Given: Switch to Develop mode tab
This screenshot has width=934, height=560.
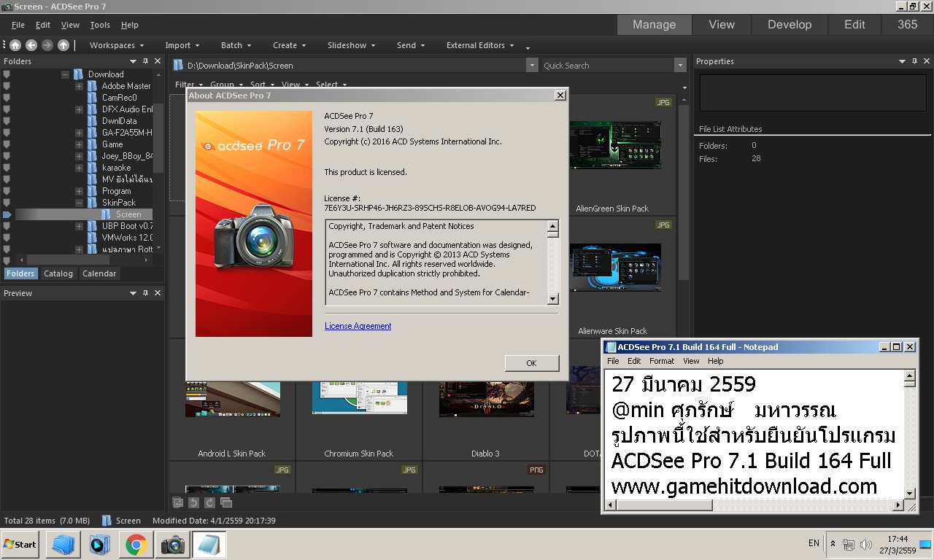Looking at the screenshot, I should [x=790, y=24].
